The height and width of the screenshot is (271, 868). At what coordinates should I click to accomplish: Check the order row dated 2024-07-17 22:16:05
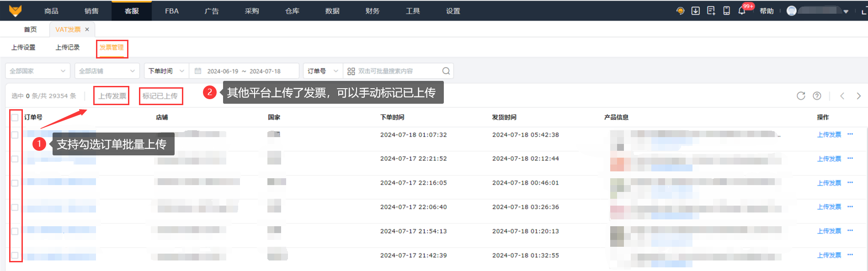tap(15, 183)
